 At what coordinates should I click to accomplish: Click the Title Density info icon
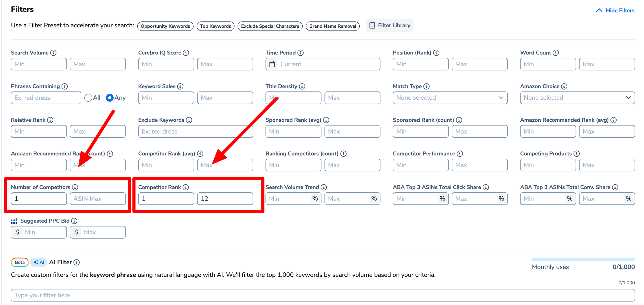coord(302,86)
